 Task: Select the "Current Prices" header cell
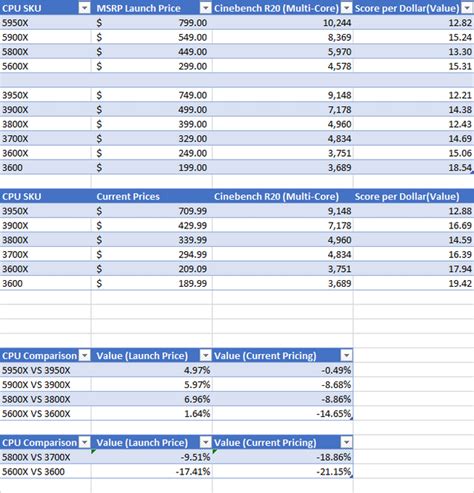coord(152,196)
